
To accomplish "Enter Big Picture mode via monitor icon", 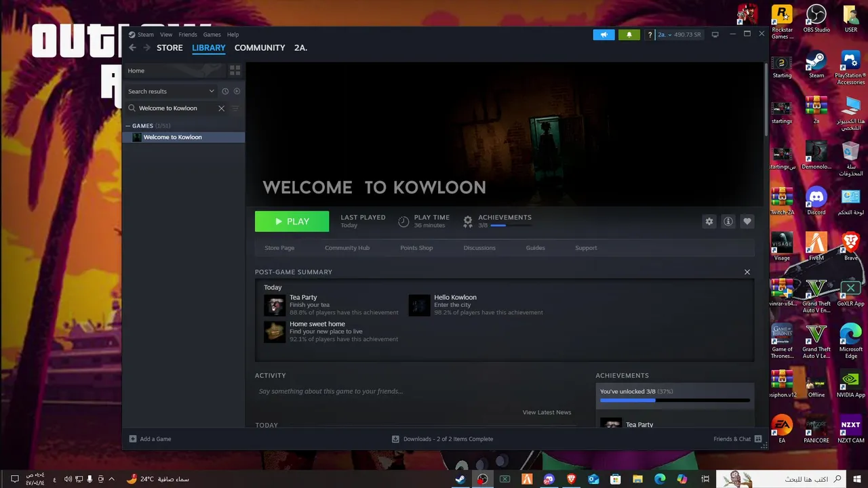I will point(715,35).
